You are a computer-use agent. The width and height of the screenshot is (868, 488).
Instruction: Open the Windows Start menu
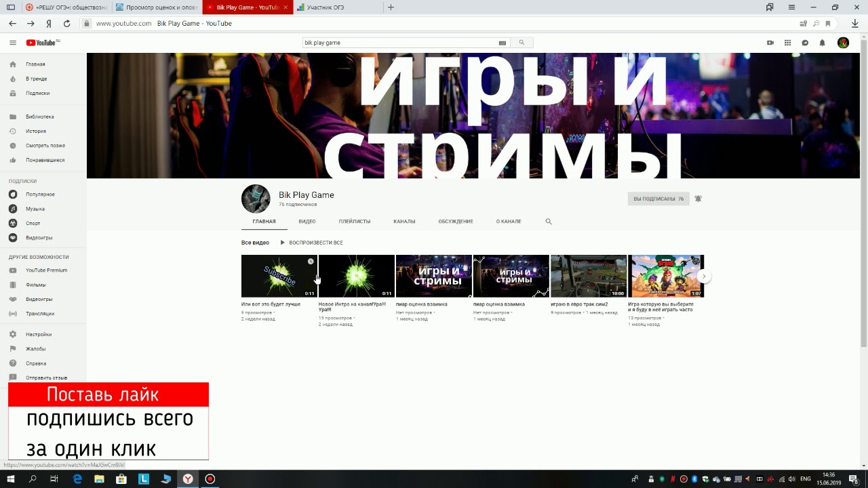(x=11, y=479)
